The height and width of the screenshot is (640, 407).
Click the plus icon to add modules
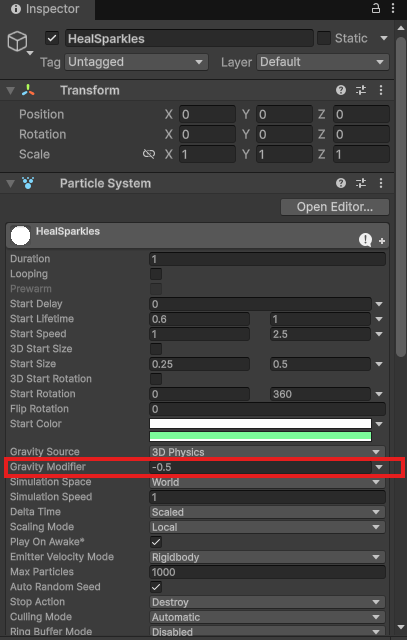click(x=382, y=241)
